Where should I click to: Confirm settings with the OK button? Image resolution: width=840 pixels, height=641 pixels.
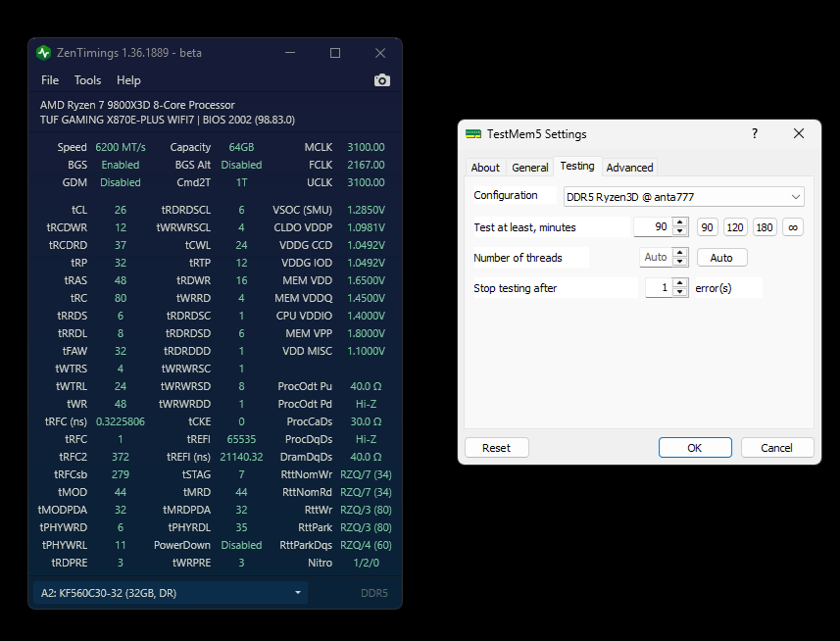coord(695,448)
